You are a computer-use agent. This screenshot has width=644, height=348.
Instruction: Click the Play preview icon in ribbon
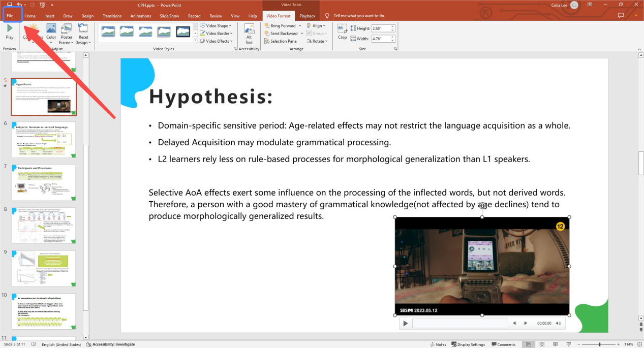pos(10,29)
